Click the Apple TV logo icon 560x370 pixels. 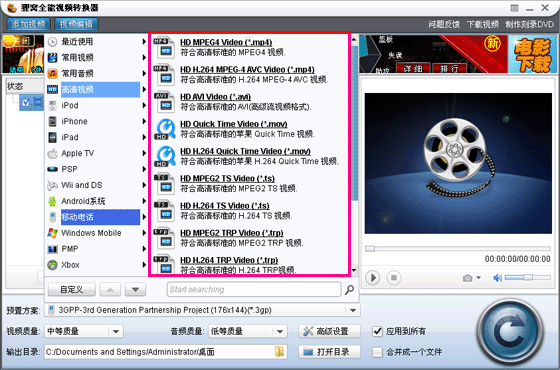click(52, 154)
